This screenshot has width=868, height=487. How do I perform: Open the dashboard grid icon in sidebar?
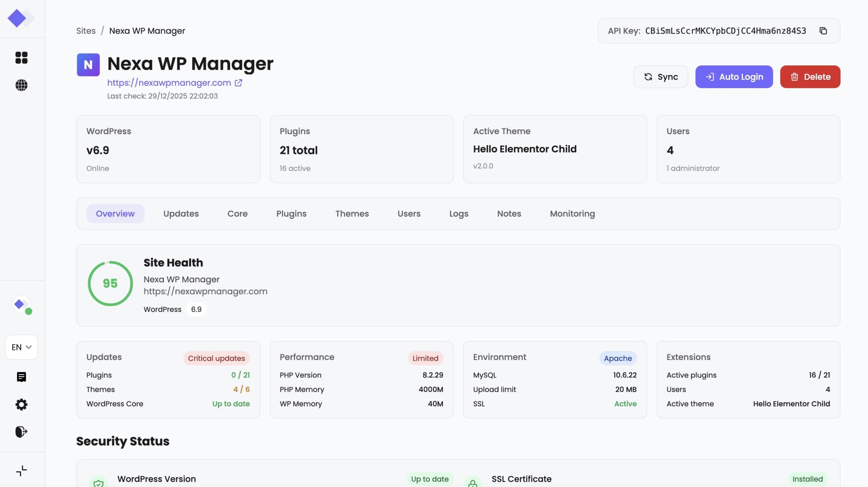pyautogui.click(x=21, y=58)
